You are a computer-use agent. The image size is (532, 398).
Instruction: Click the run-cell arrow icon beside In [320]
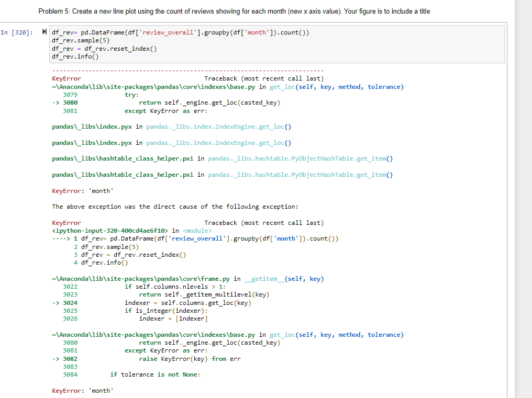[43, 32]
